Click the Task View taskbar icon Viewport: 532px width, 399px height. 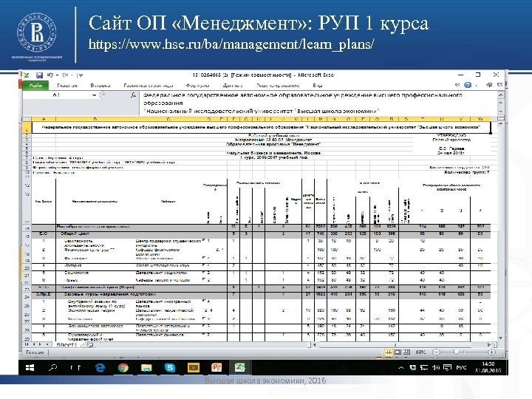75,367
